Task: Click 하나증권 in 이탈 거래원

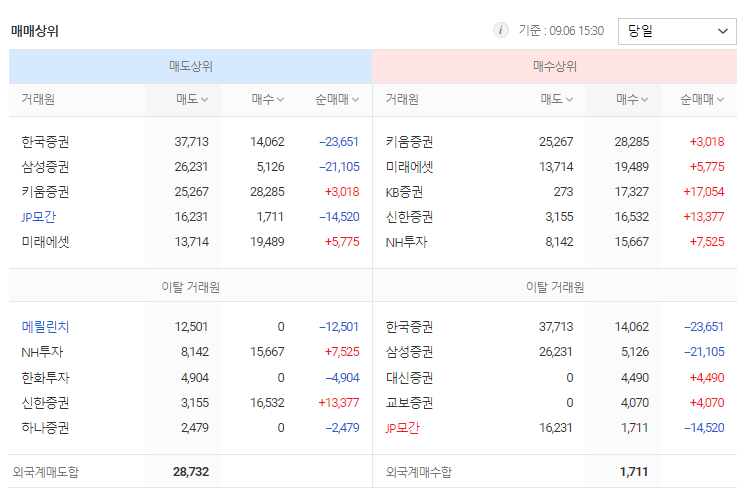Action: (x=45, y=428)
